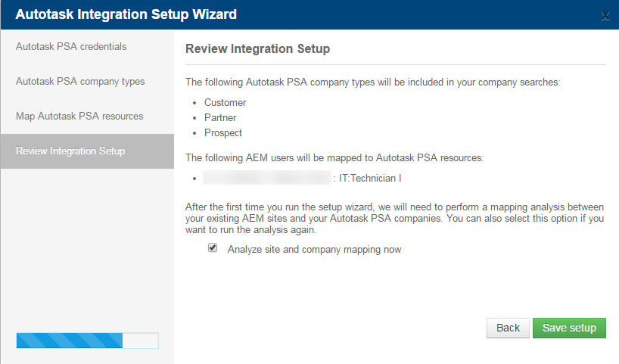Click the IT:Technician I resource mapping

pos(370,179)
